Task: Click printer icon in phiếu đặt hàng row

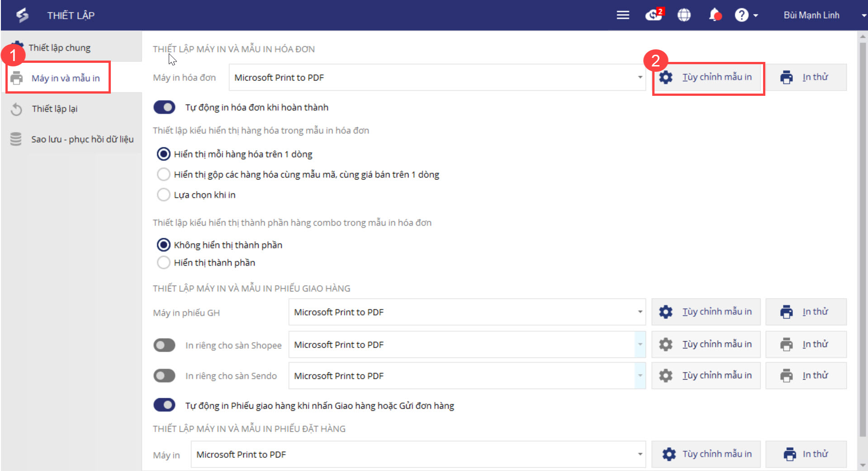Action: (x=790, y=454)
